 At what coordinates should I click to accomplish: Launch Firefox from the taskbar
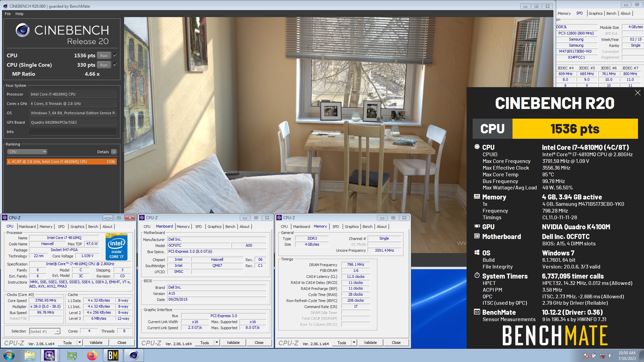click(x=92, y=355)
